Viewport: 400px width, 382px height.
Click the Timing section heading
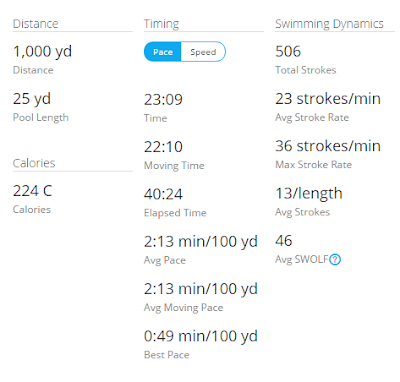pyautogui.click(x=161, y=24)
